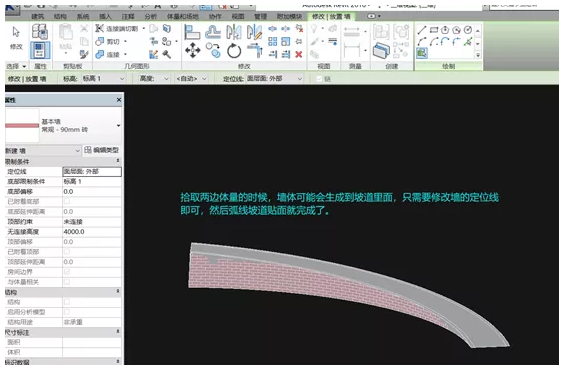Activate the Copy tool
Screen dimensions: 563x367
pos(213,50)
